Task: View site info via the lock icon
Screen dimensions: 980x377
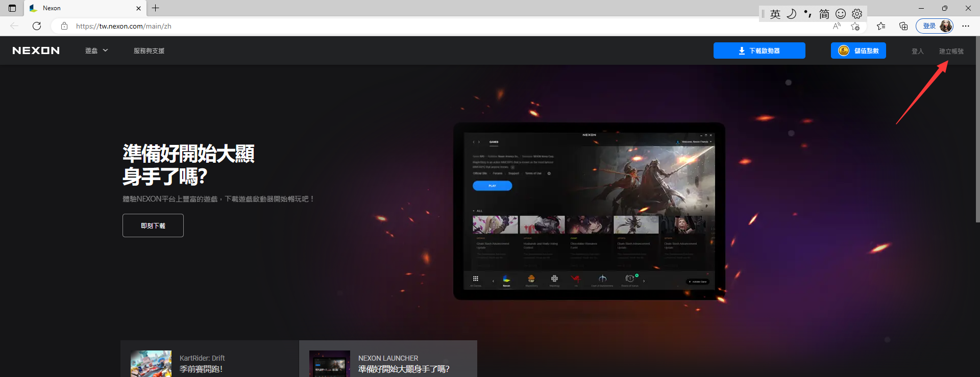Action: (x=64, y=26)
